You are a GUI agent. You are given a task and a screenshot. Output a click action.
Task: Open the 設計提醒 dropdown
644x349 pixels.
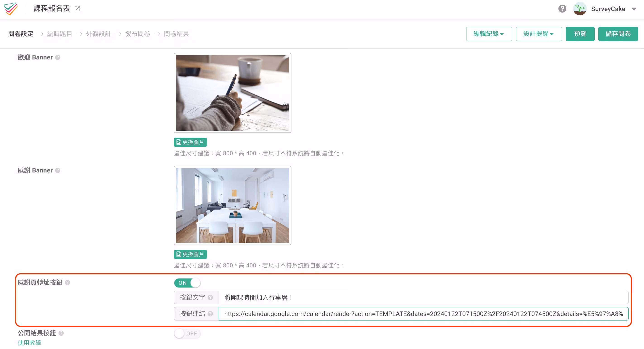[x=539, y=34]
